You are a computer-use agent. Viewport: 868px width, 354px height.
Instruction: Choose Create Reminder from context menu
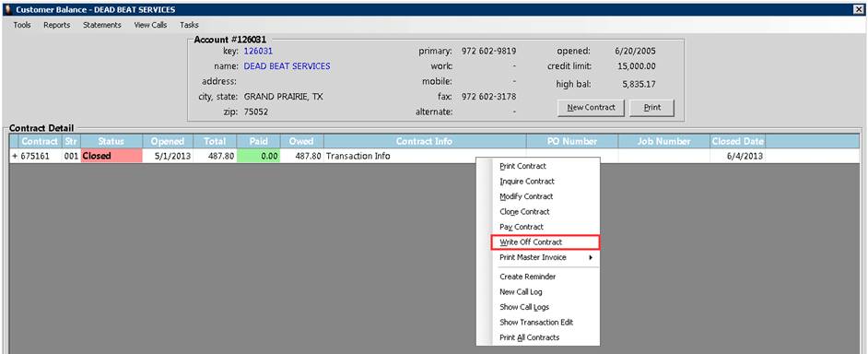click(x=528, y=277)
